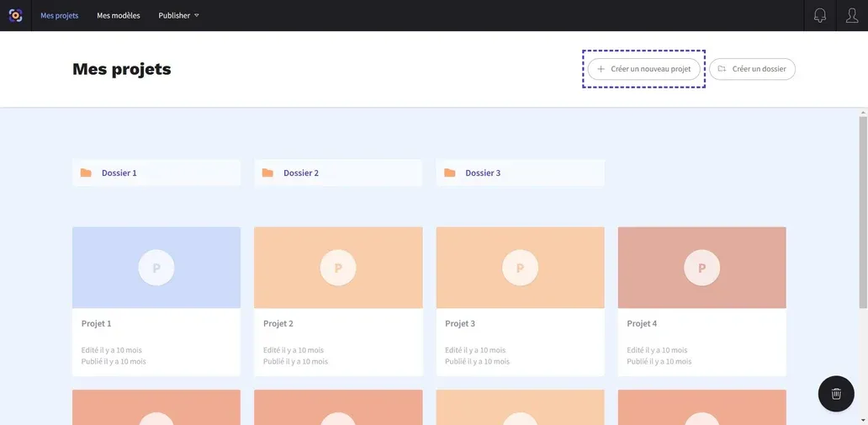Image resolution: width=868 pixels, height=425 pixels.
Task: Click Créer un dossier button
Action: tap(752, 69)
